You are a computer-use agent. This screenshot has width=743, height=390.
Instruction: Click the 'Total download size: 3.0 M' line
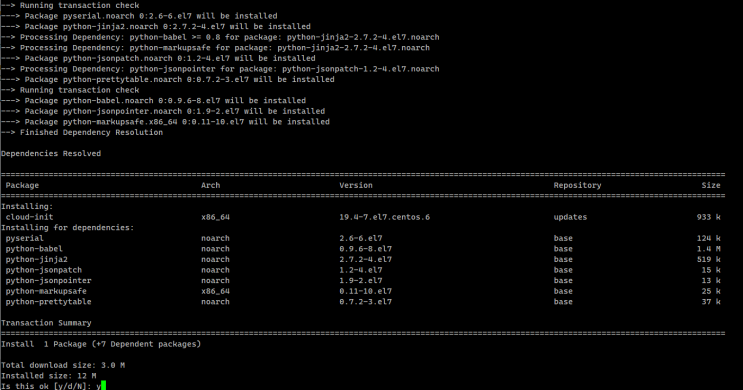tap(63, 365)
